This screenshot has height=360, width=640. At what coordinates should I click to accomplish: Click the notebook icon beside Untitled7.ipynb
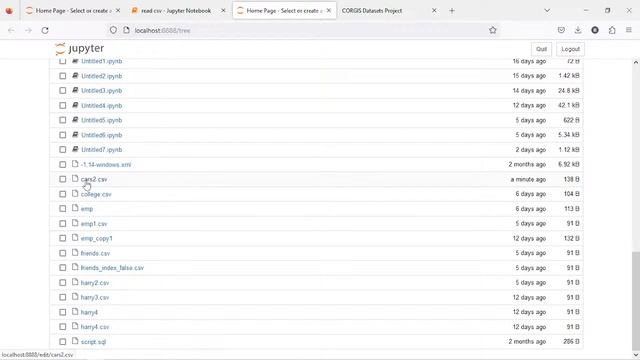tap(75, 149)
